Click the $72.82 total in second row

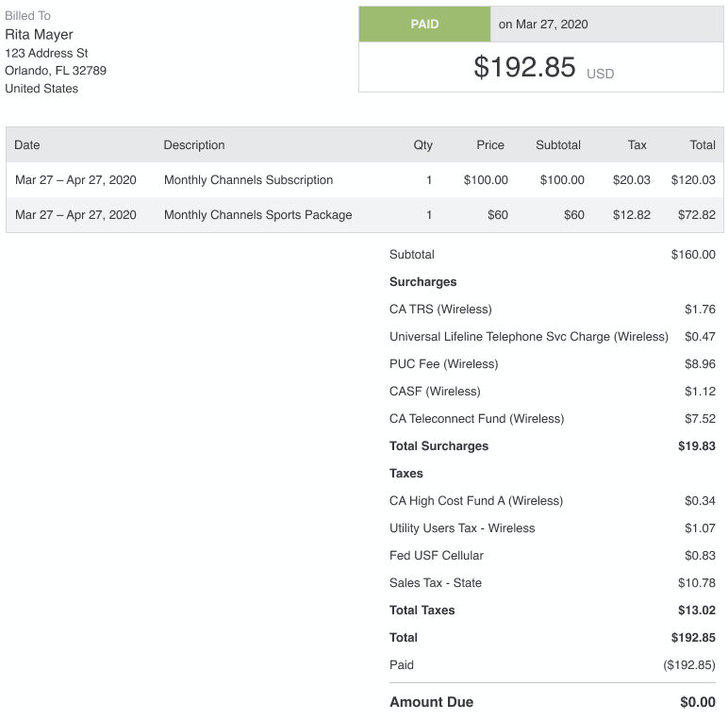point(697,215)
